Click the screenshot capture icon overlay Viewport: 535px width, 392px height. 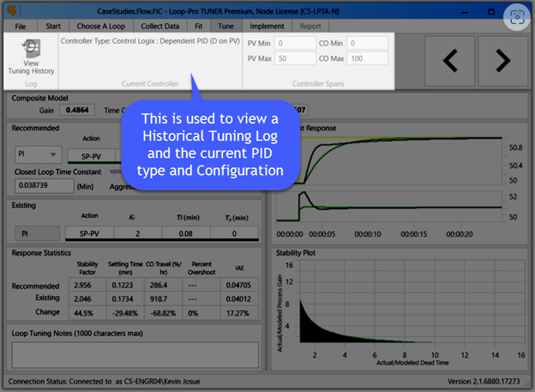point(517,17)
